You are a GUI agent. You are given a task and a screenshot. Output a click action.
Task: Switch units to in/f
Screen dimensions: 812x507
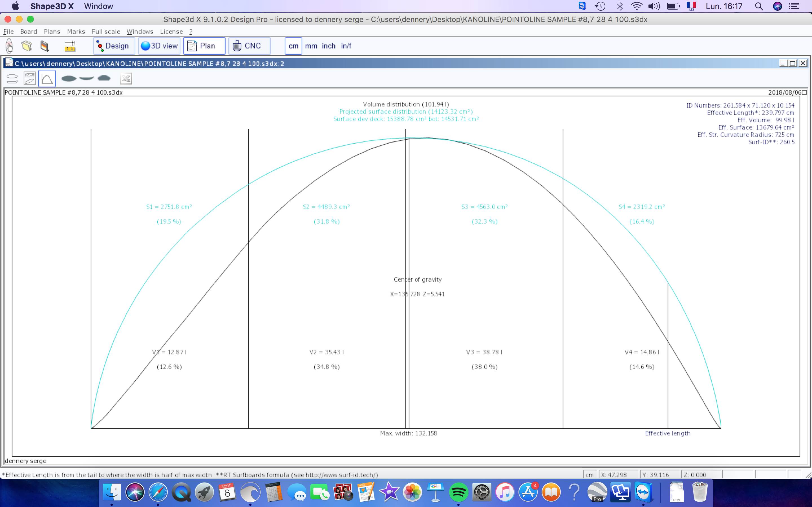coord(346,46)
